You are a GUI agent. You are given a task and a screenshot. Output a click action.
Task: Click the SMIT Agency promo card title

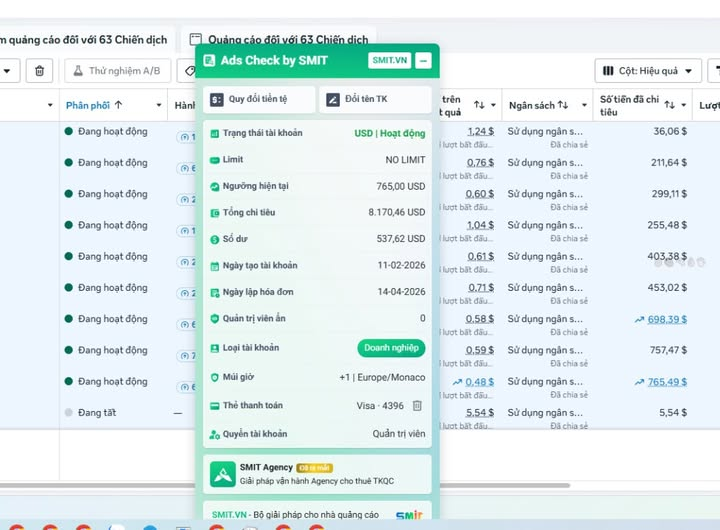266,468
